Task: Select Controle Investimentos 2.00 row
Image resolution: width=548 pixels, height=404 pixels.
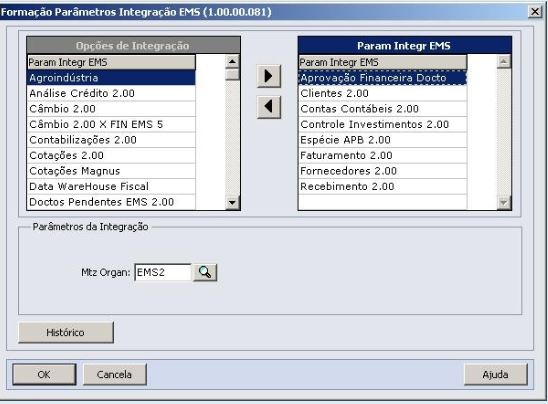Action: 383,124
